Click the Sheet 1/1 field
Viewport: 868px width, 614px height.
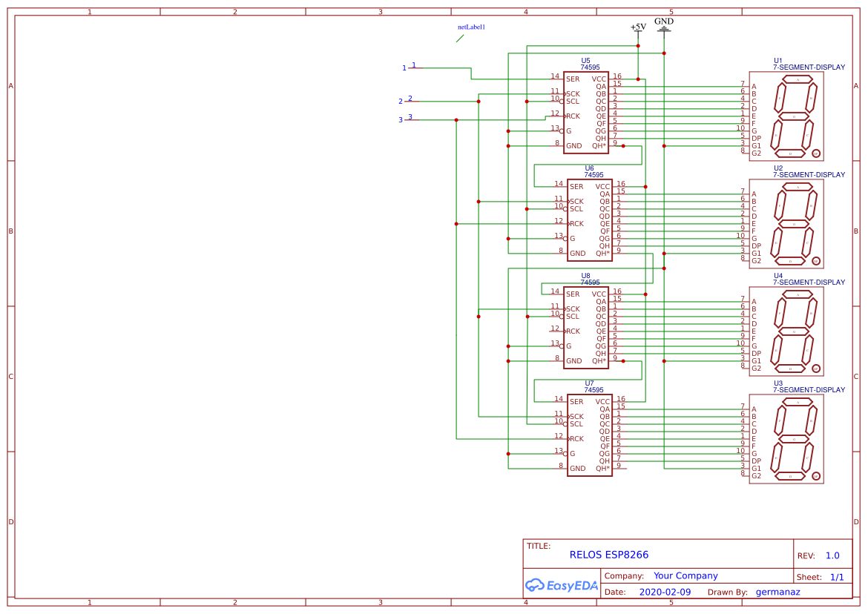tap(838, 577)
